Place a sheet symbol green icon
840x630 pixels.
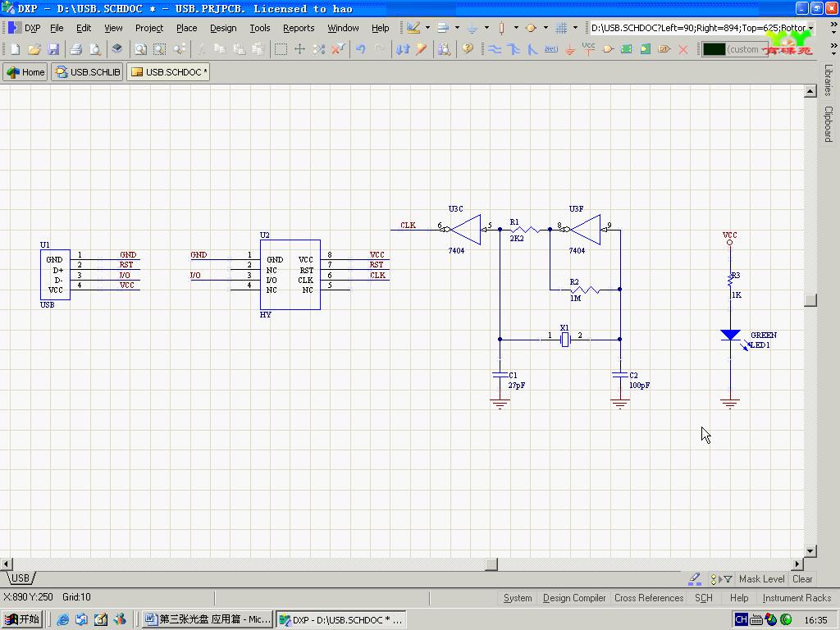626,49
